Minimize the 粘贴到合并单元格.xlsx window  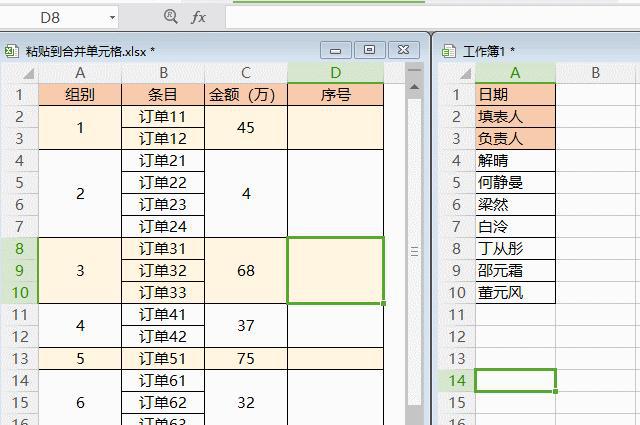(x=336, y=50)
